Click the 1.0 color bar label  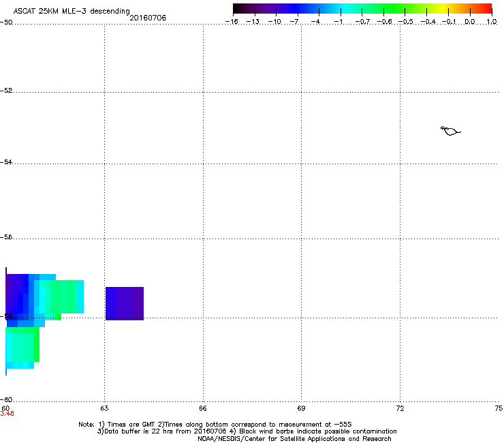(x=492, y=22)
